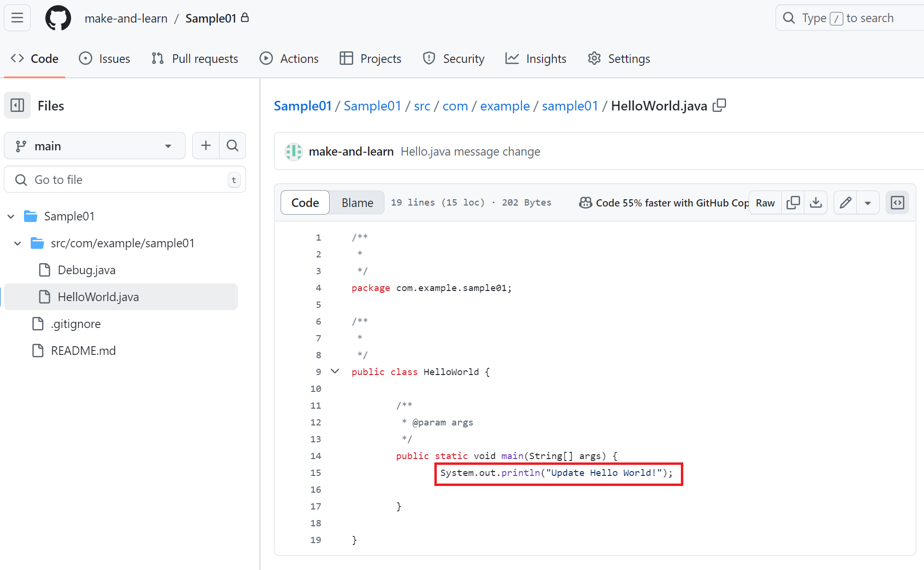Click the more edit options dropdown arrow
Screen dimensions: 924x570
click(867, 203)
